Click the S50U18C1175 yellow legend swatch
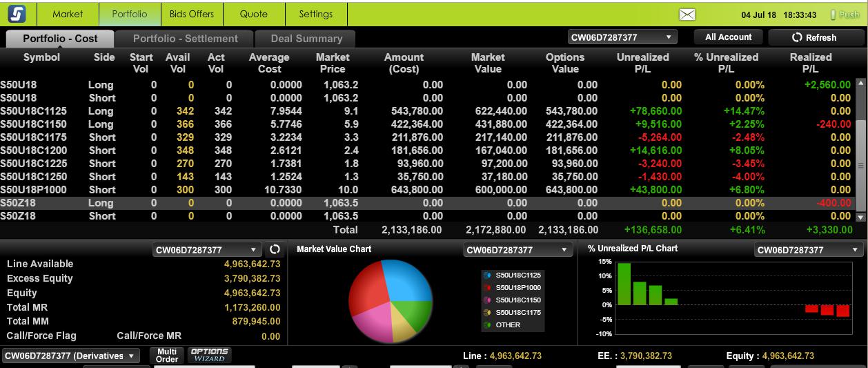868x368 pixels. click(x=487, y=312)
